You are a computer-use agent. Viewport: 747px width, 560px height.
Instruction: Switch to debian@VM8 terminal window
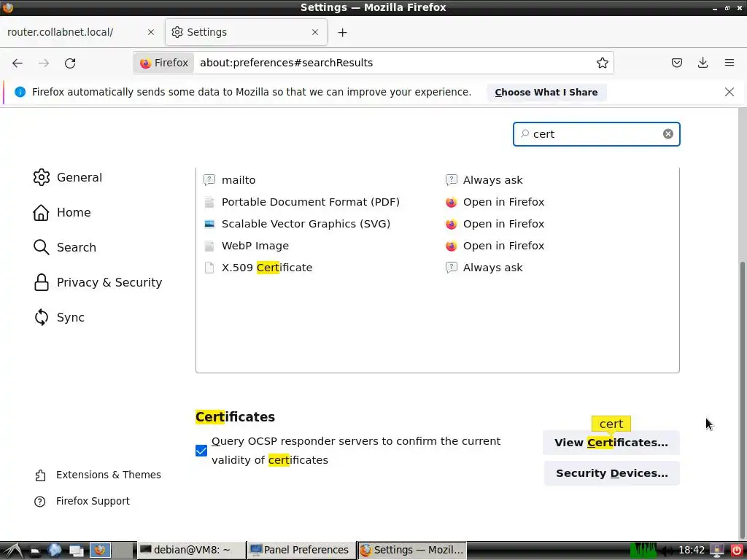[192, 550]
